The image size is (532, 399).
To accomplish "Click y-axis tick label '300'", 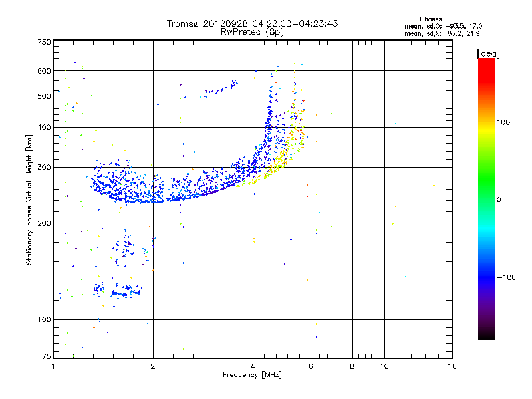I will [x=44, y=168].
